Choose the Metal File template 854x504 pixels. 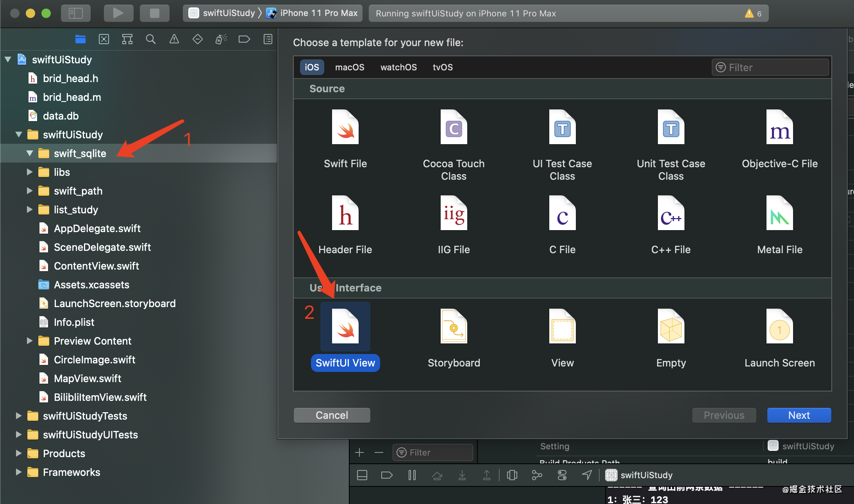779,225
